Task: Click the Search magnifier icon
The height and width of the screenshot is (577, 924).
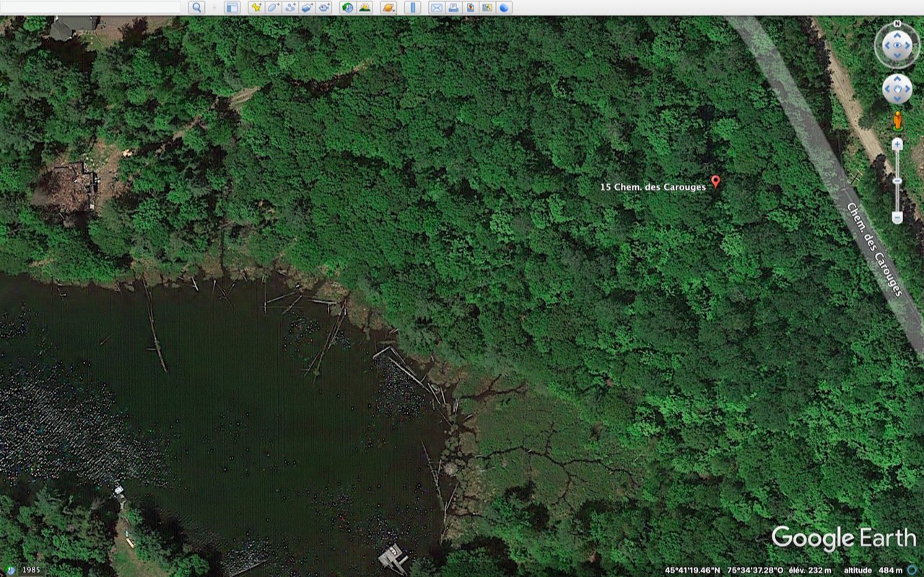Action: [197, 7]
